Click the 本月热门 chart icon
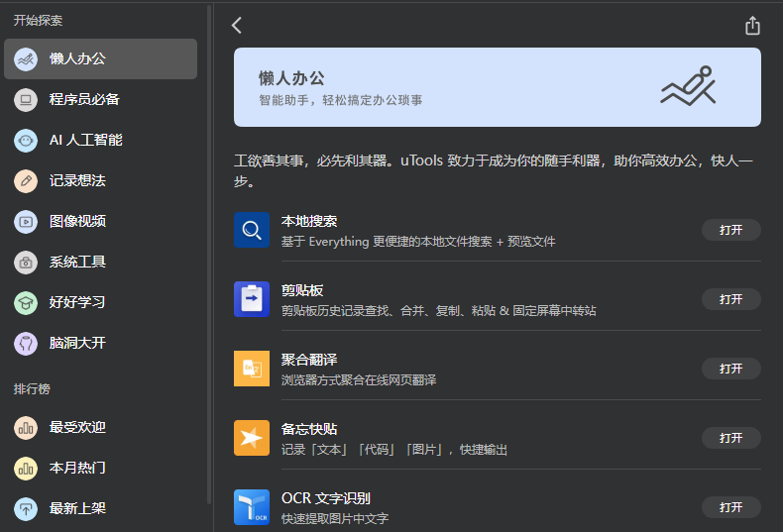The width and height of the screenshot is (783, 532). (x=26, y=469)
